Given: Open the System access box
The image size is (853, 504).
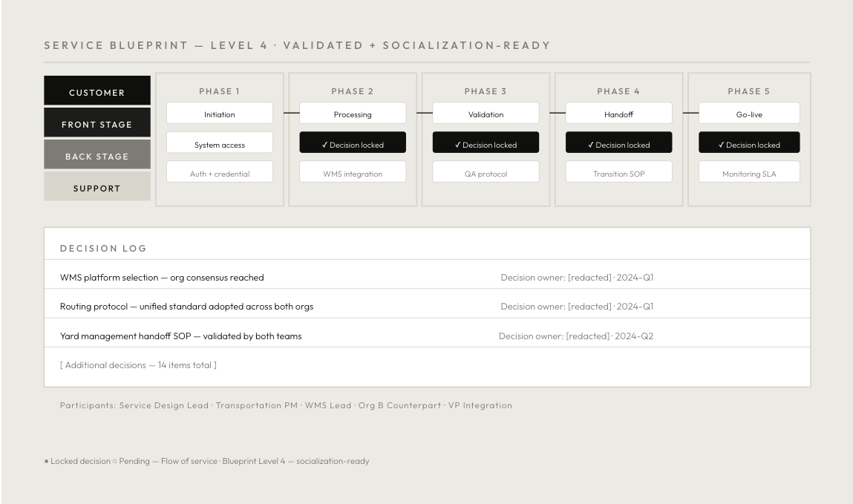Looking at the screenshot, I should coord(219,144).
